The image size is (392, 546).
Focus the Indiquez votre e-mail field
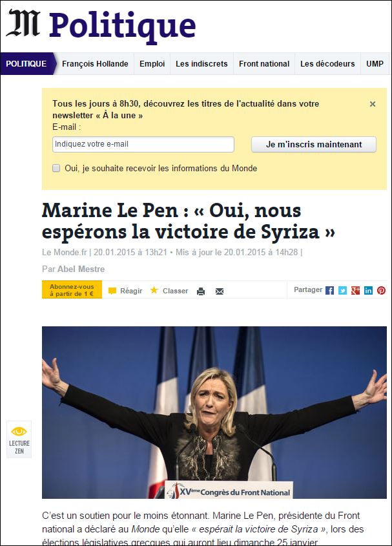(143, 144)
